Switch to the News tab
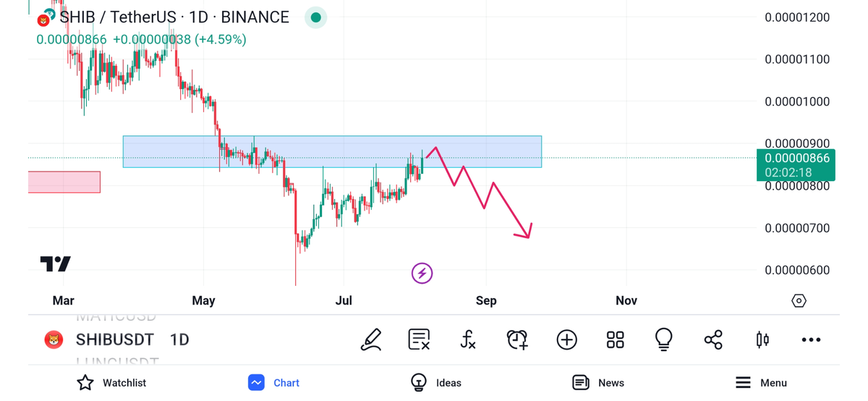Image resolution: width=868 pixels, height=401 pixels. tap(598, 383)
